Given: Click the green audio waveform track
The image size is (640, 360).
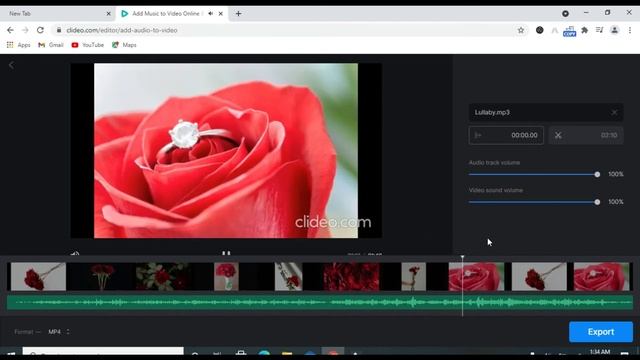Looking at the screenshot, I should coord(320,302).
